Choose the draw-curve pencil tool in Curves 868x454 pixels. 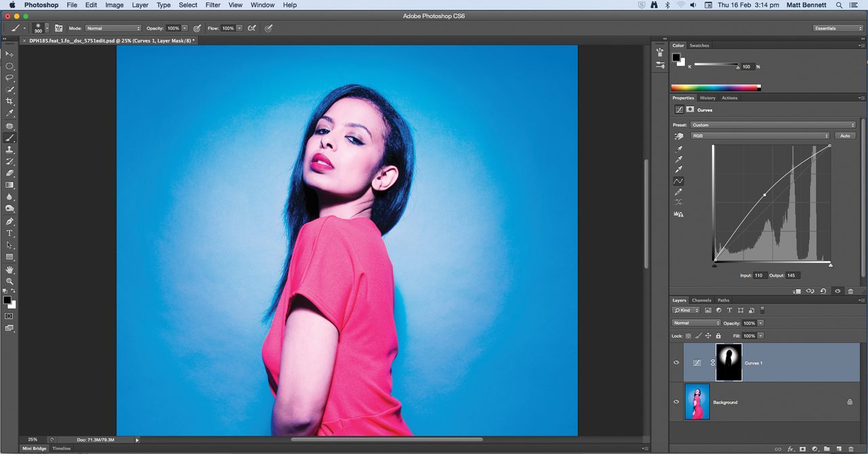click(x=678, y=192)
